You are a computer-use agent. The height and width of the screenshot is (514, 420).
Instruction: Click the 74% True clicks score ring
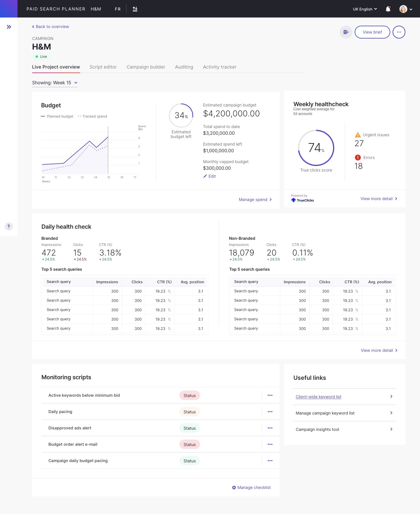coord(316,148)
